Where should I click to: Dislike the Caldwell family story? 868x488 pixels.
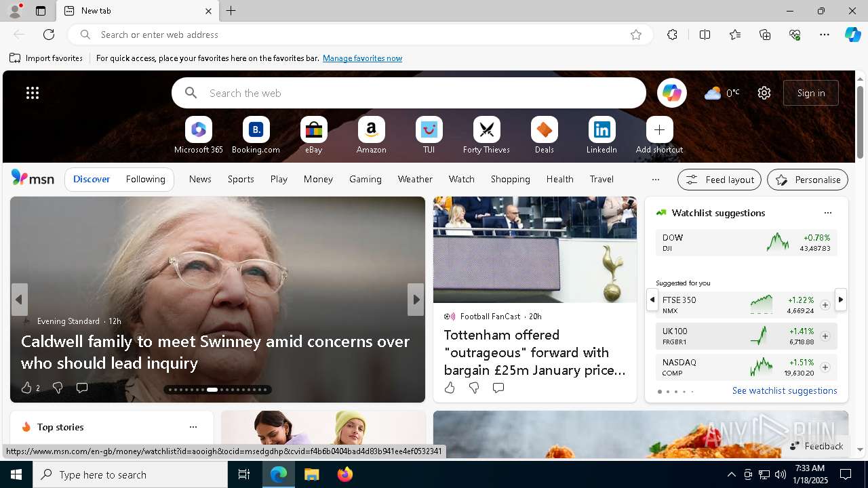pyautogui.click(x=58, y=388)
